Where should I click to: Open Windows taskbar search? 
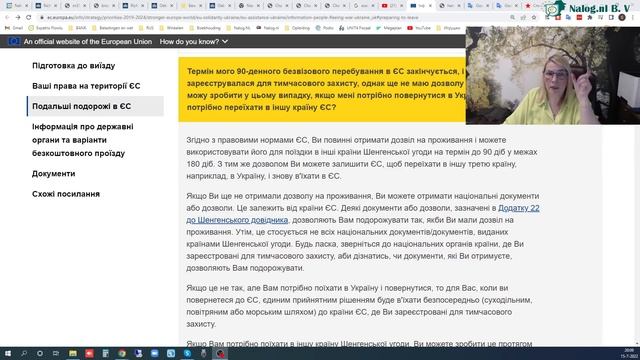coord(24,353)
